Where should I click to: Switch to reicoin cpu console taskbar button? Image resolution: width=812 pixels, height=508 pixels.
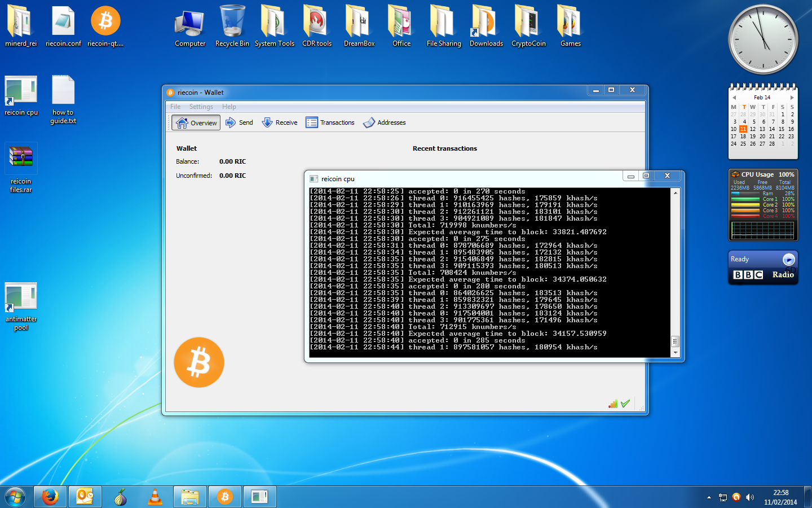point(260,497)
